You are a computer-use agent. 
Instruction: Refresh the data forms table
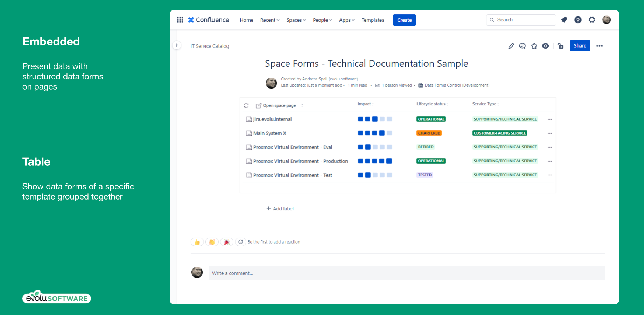(246, 105)
